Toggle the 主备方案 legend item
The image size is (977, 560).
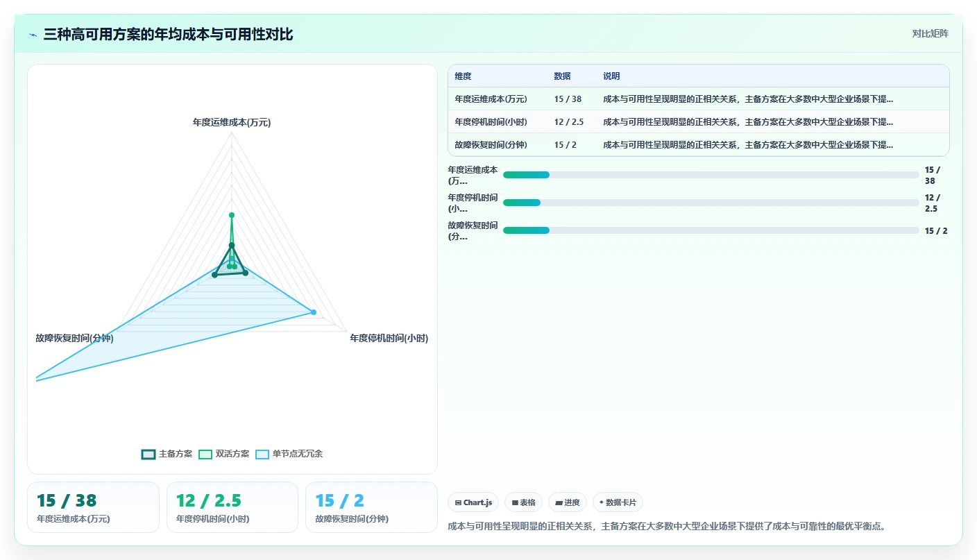[x=167, y=454]
